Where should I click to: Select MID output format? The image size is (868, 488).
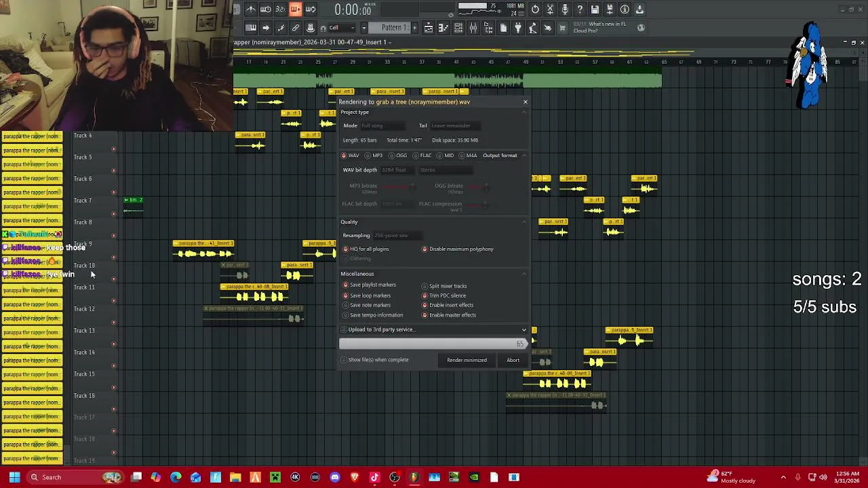[x=446, y=155]
